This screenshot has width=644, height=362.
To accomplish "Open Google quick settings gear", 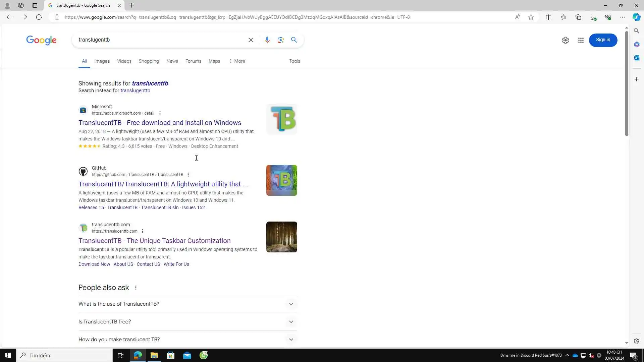I will point(565,40).
